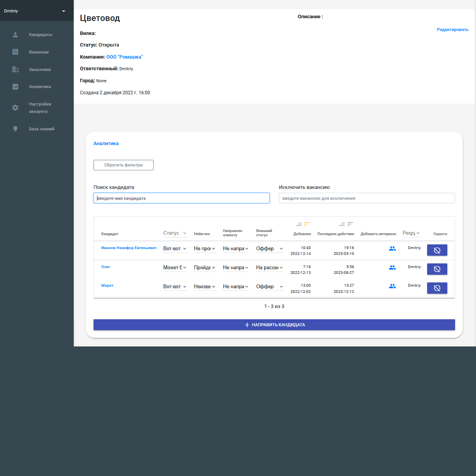Select the Кандидаты person icon in the sidebar
Viewport: 476px width, 476px height.
(15, 35)
